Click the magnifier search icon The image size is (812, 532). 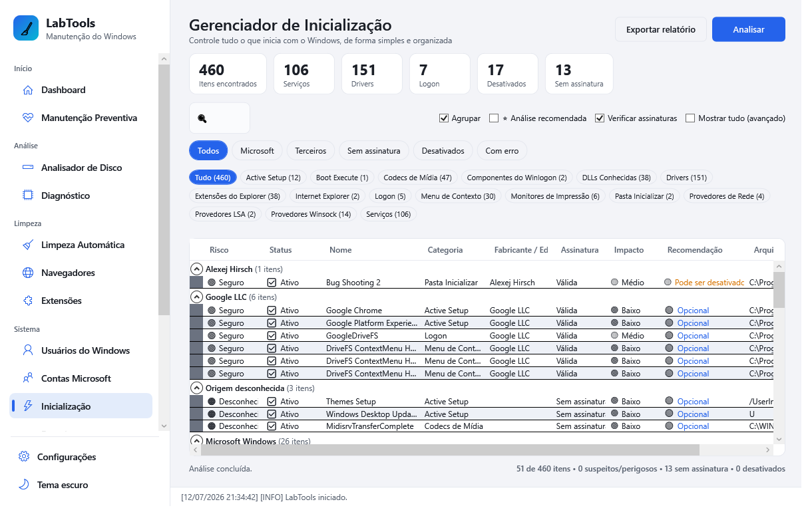(202, 118)
